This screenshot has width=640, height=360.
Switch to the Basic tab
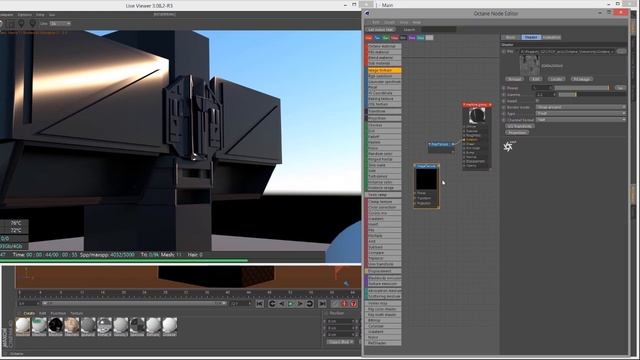click(x=510, y=37)
